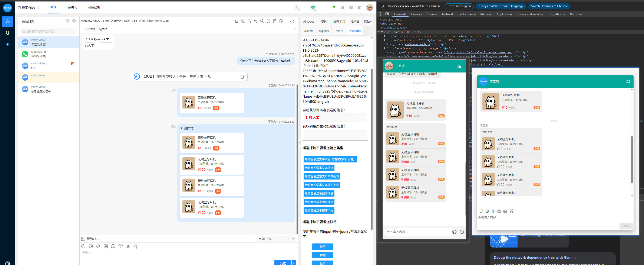Click the lock icon in chat header

(x=249, y=21)
